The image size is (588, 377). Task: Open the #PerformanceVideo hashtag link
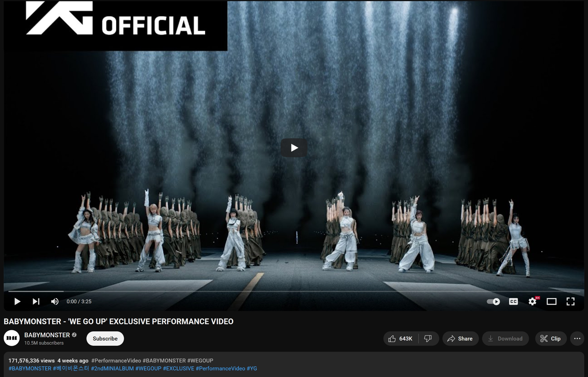coord(220,368)
